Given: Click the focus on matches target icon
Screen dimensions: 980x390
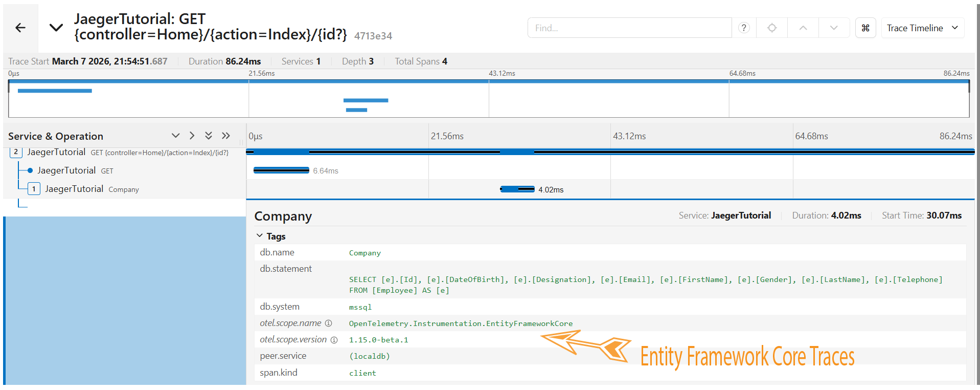Looking at the screenshot, I should tap(772, 28).
